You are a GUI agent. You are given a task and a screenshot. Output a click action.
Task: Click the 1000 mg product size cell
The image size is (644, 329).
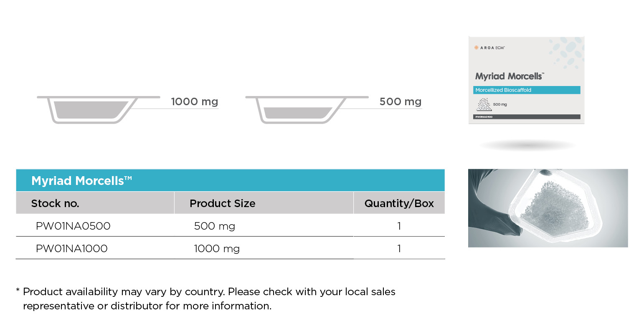tap(217, 248)
